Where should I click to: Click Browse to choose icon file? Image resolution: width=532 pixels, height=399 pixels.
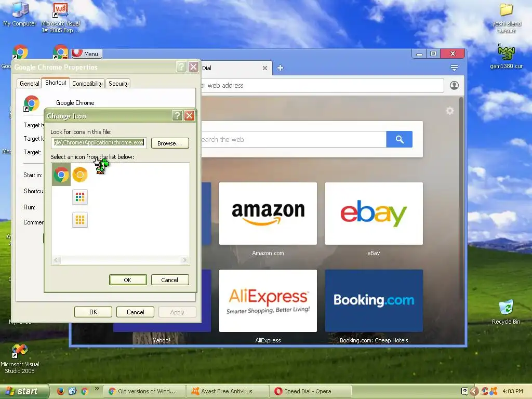coord(170,143)
